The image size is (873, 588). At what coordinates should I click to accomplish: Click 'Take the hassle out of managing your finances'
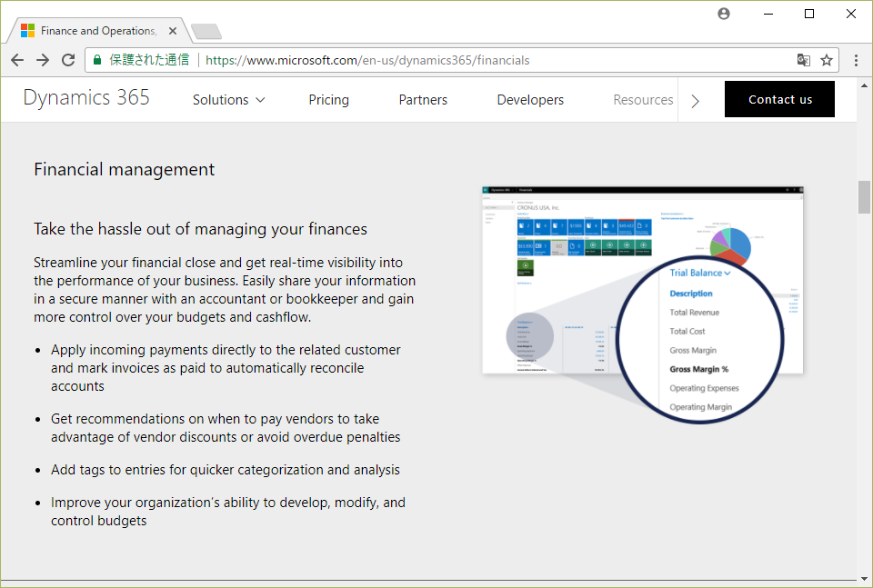click(200, 229)
